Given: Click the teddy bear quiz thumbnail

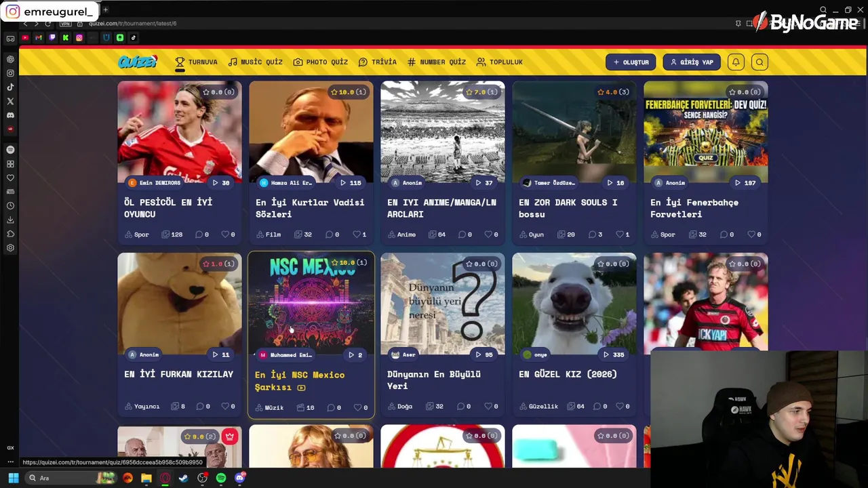Looking at the screenshot, I should pyautogui.click(x=179, y=304).
